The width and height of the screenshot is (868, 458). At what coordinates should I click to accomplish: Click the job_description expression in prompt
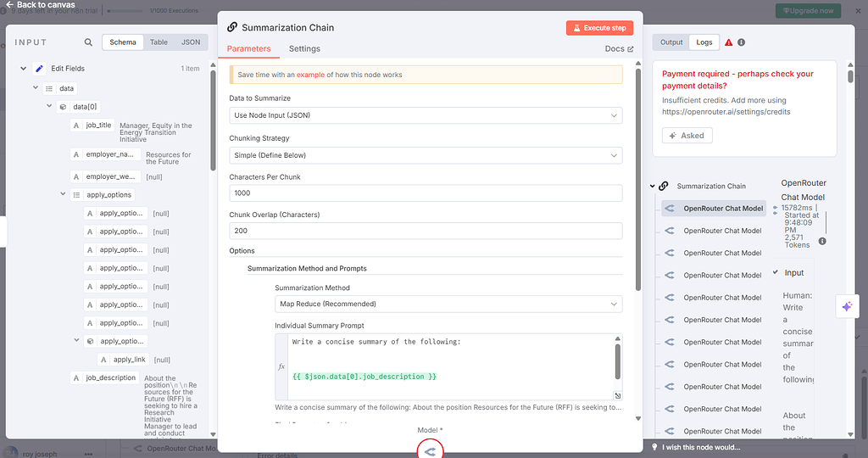[x=364, y=377]
